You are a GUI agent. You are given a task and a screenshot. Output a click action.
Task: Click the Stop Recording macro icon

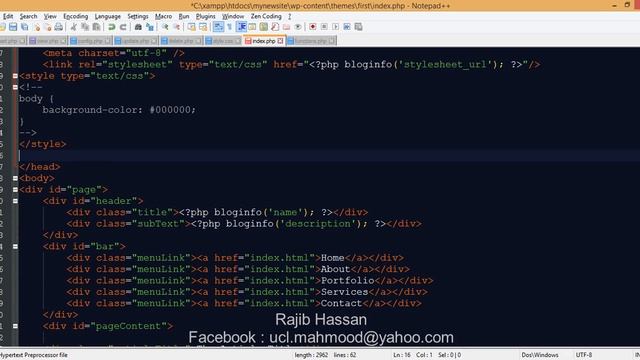tap(324, 27)
